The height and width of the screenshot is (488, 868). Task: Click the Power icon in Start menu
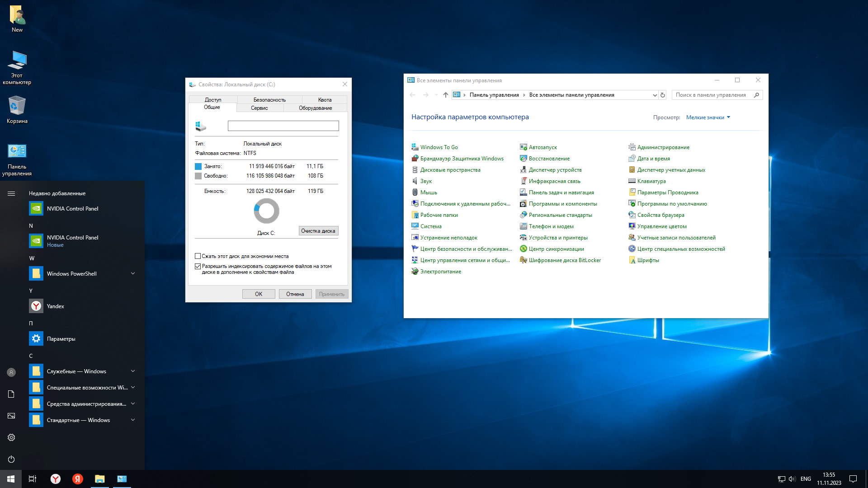11,459
